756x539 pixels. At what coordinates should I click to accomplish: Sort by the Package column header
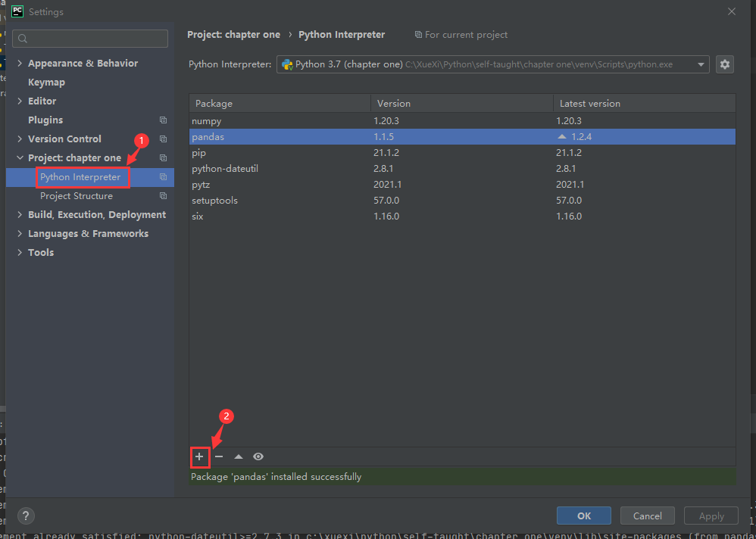280,104
